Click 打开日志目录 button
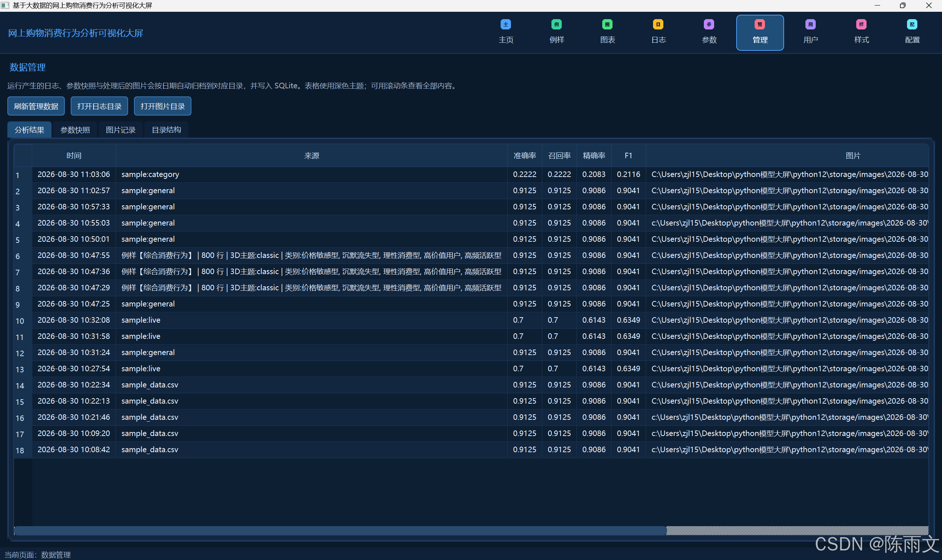This screenshot has width=942, height=560. pos(99,106)
